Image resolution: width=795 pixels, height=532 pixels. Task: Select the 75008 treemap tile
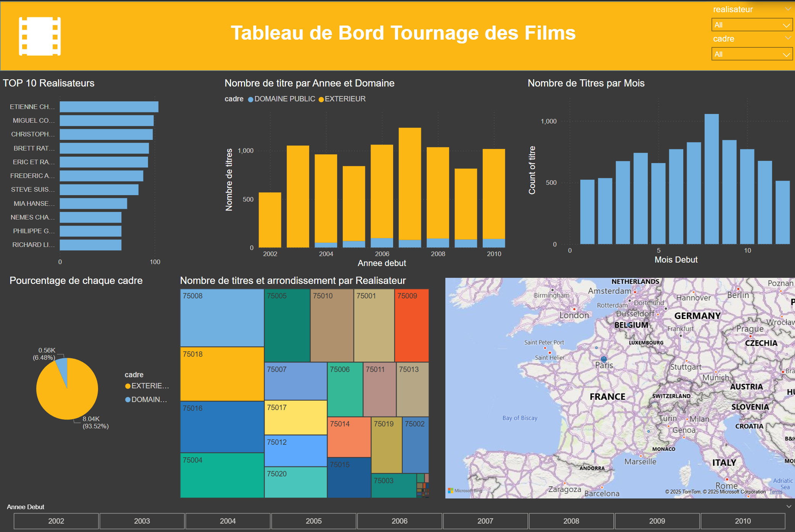[x=222, y=318]
